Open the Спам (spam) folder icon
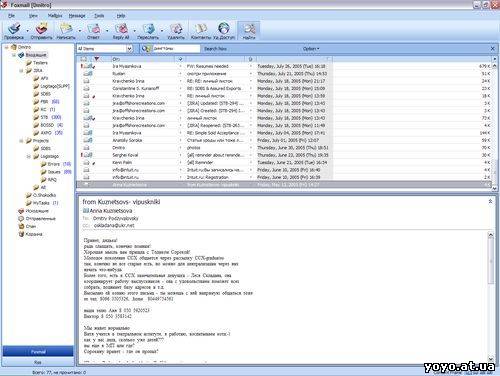 click(x=21, y=226)
